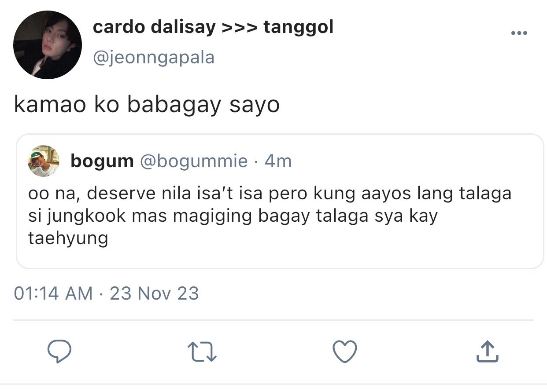Click 'tanggol' in the author's display name
Image resolution: width=547 pixels, height=392 pixels.
[x=299, y=28]
